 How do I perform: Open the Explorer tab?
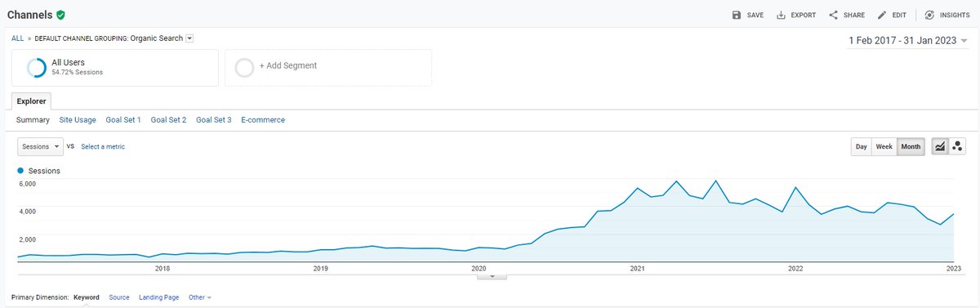pos(32,101)
